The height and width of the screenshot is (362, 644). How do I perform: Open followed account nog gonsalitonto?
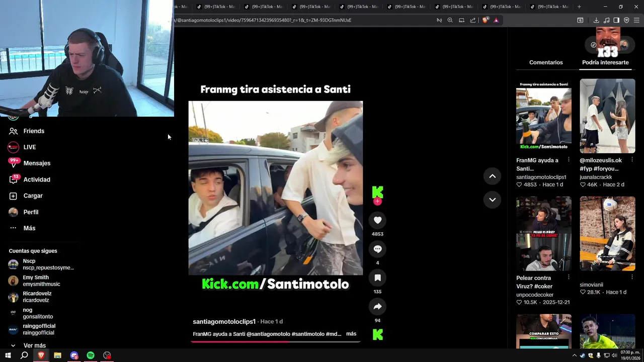pyautogui.click(x=31, y=313)
